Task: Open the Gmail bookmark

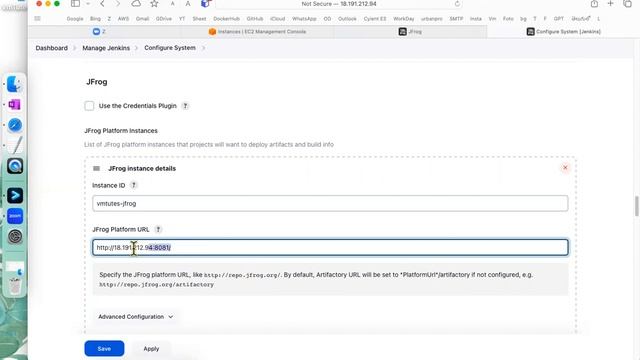Action: point(142,19)
